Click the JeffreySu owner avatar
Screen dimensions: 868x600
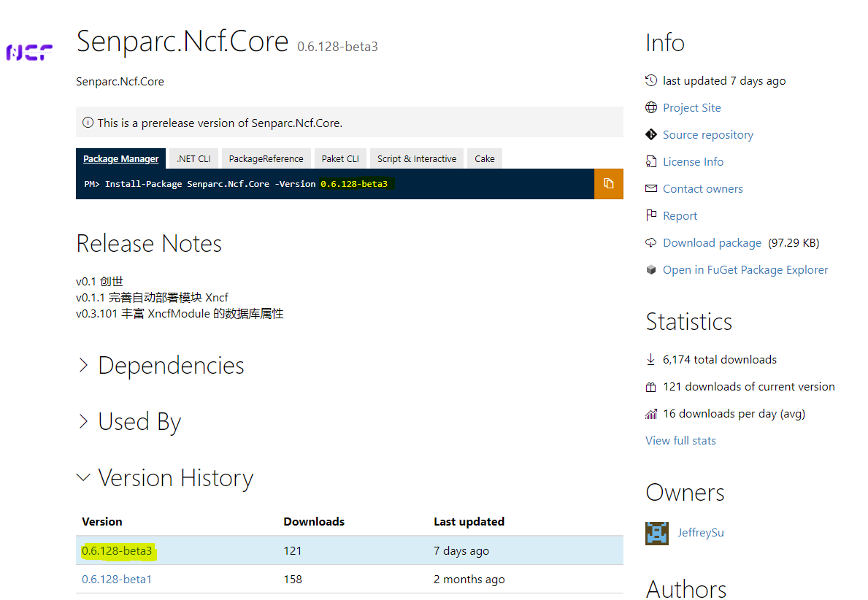click(x=657, y=533)
